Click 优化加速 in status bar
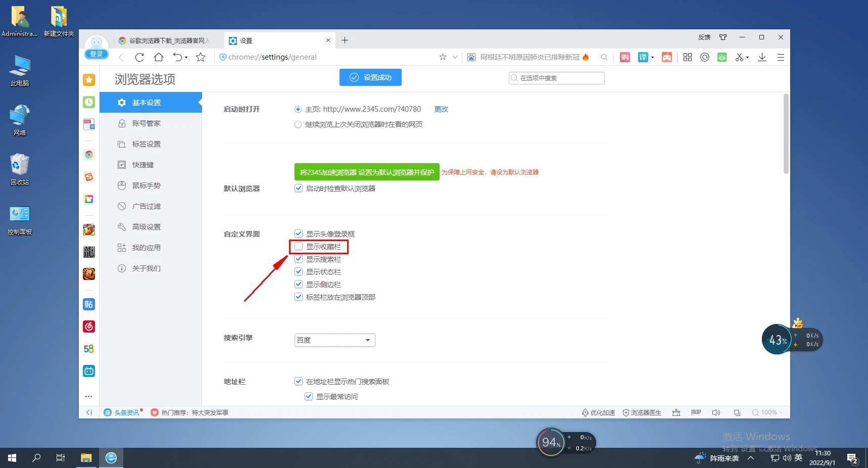 598,412
